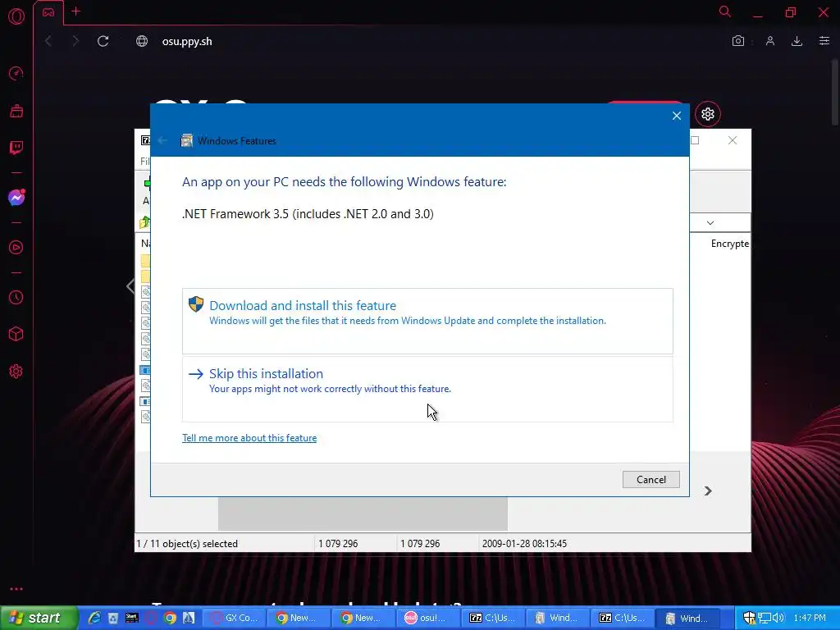Image resolution: width=840 pixels, height=630 pixels.
Task: Take a snapshot with the camera icon
Action: pos(738,41)
